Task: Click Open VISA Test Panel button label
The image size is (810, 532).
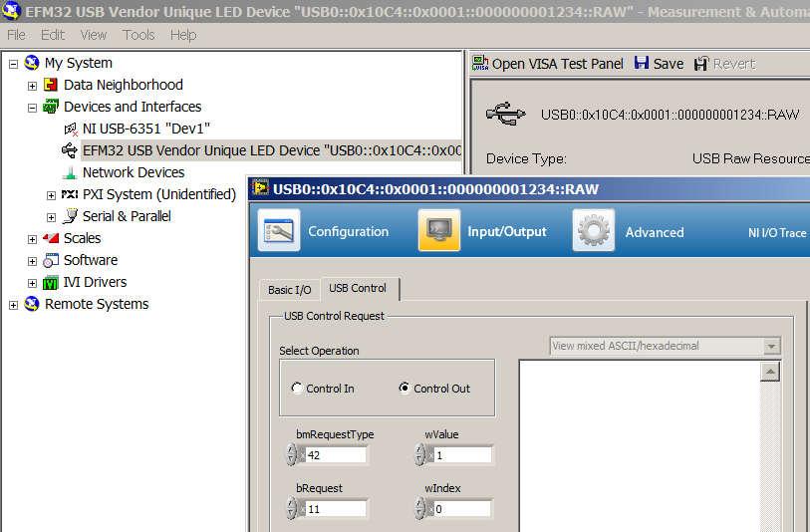Action: pyautogui.click(x=557, y=64)
